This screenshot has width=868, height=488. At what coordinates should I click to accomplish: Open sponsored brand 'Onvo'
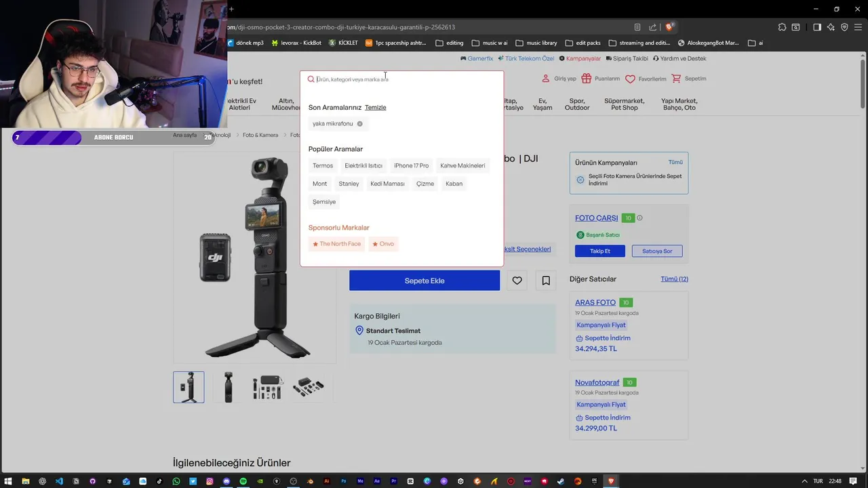383,244
